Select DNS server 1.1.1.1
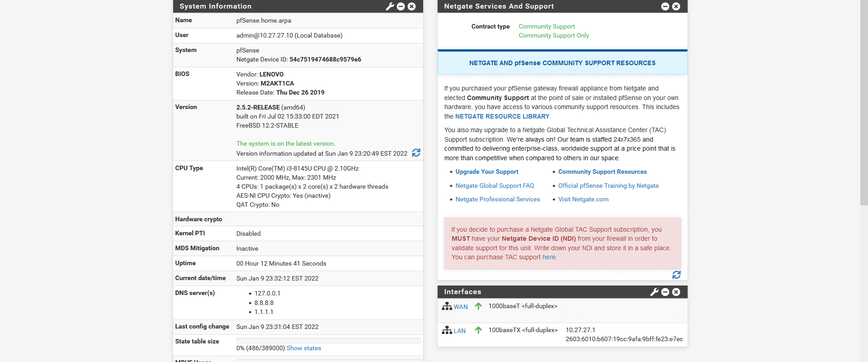The image size is (868, 362). click(x=264, y=312)
